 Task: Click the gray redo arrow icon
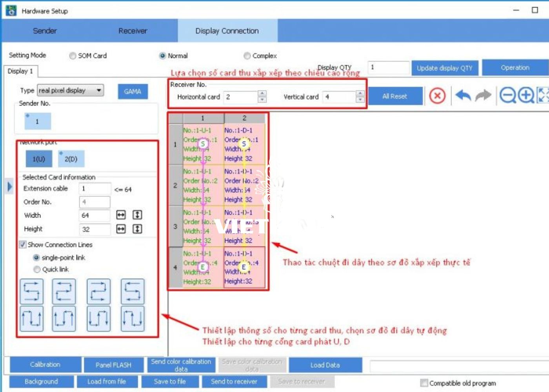[x=483, y=95]
